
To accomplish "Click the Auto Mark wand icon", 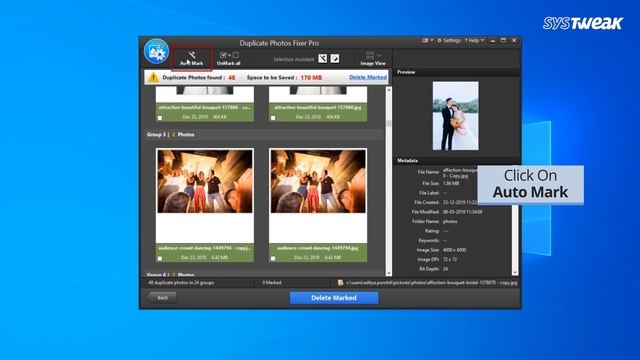I will point(191,55).
